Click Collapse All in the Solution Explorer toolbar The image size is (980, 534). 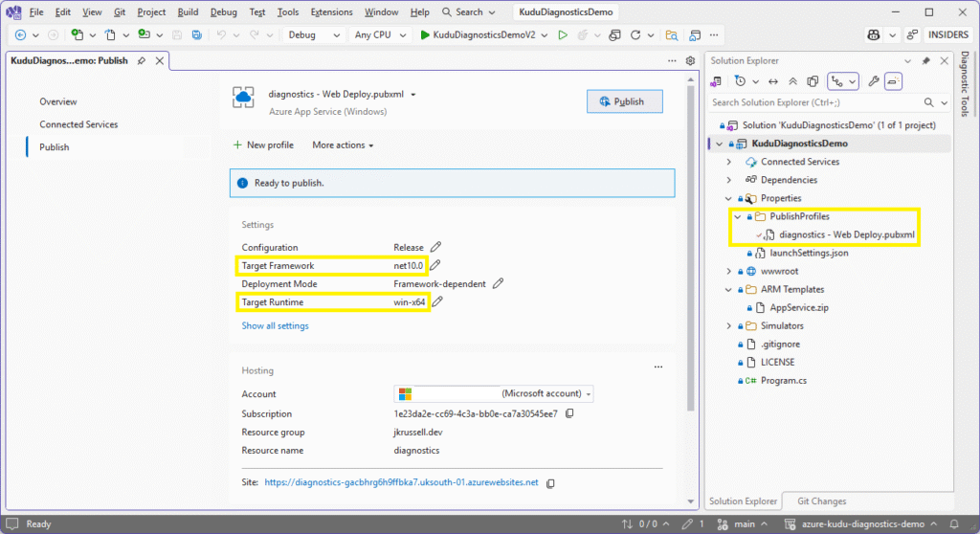click(x=792, y=81)
